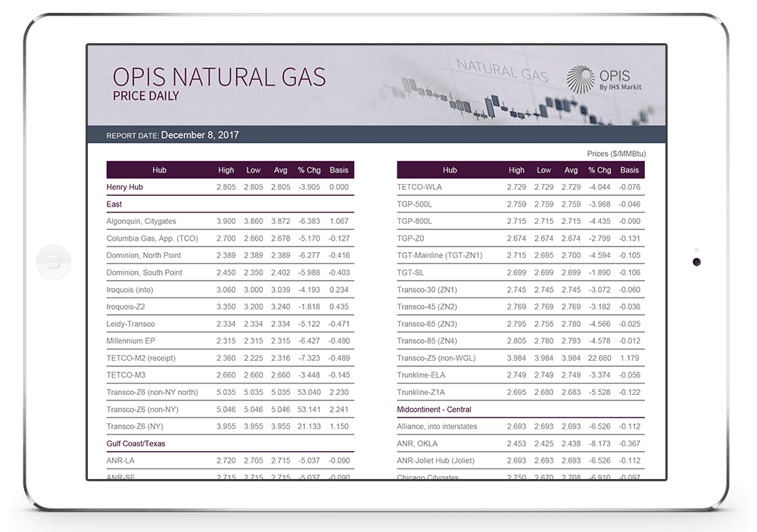Viewport: 757px width, 532px height.
Task: Click the Midcontinent - Central section heading
Action: [x=434, y=409]
